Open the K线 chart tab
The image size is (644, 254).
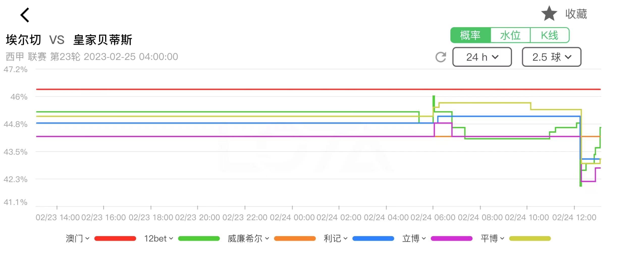[x=550, y=35]
